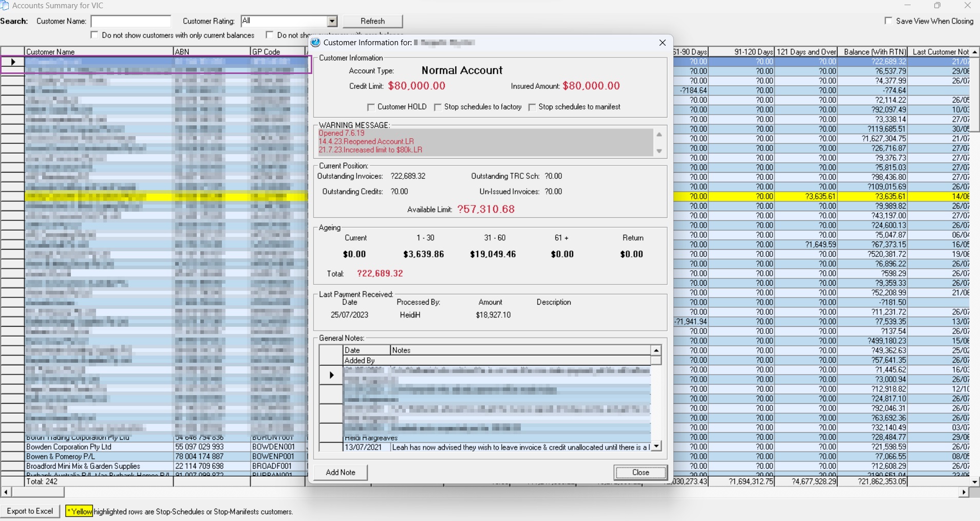Click the row selector arrow in the customer grid
Screen dimensions: 980x521
point(12,62)
